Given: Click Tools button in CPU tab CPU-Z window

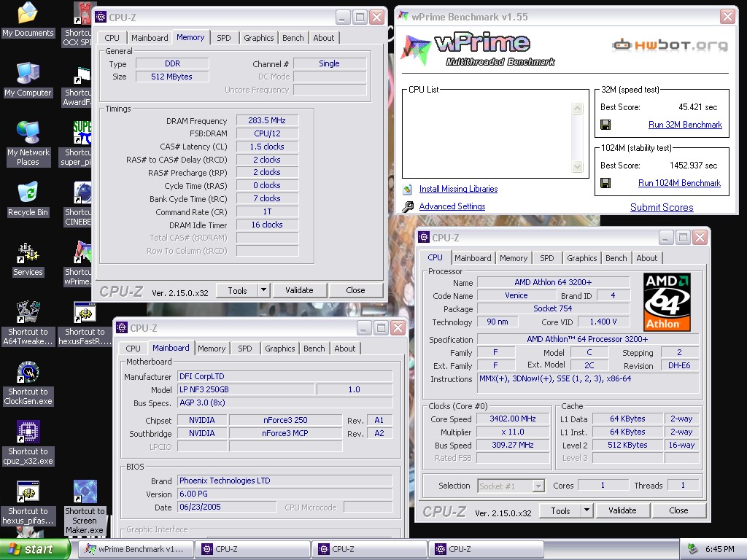Looking at the screenshot, I should (560, 510).
